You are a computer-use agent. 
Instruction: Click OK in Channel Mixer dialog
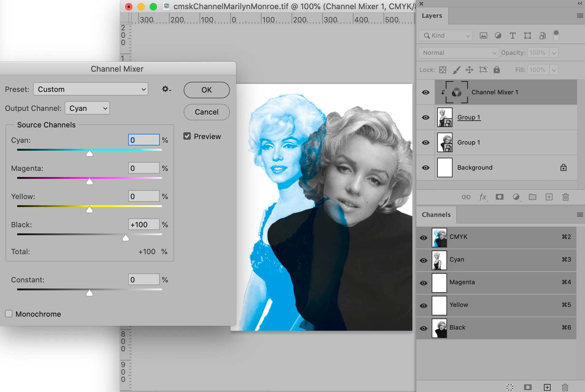click(207, 90)
